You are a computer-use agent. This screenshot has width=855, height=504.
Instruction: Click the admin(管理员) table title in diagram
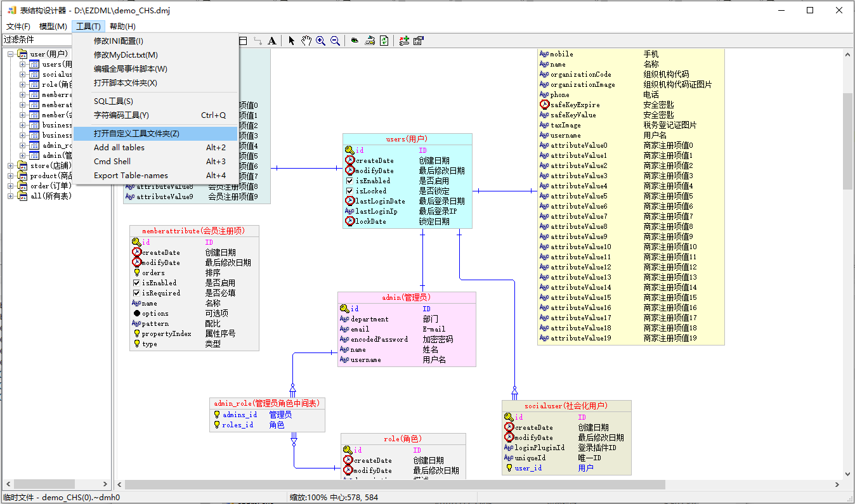[406, 297]
